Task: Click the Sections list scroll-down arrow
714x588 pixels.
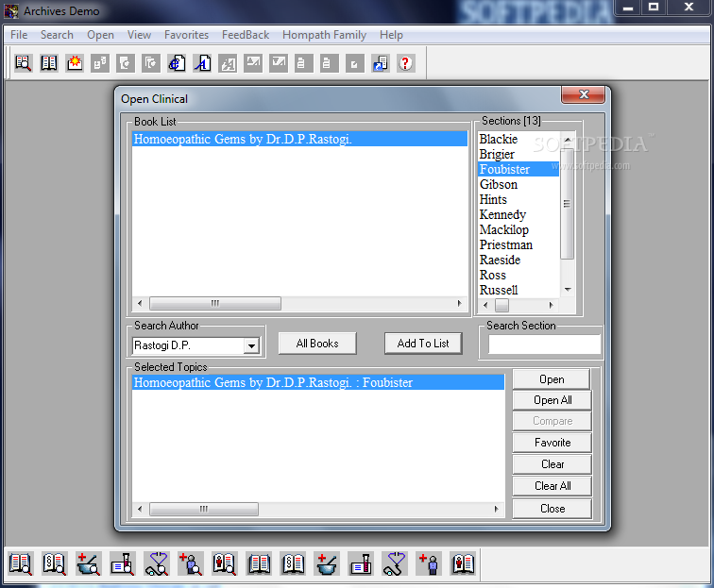Action: tap(568, 290)
